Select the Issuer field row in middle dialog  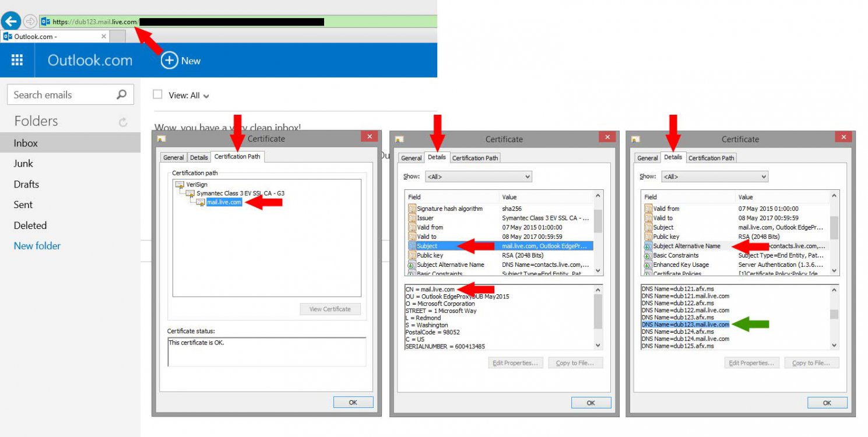click(500, 218)
